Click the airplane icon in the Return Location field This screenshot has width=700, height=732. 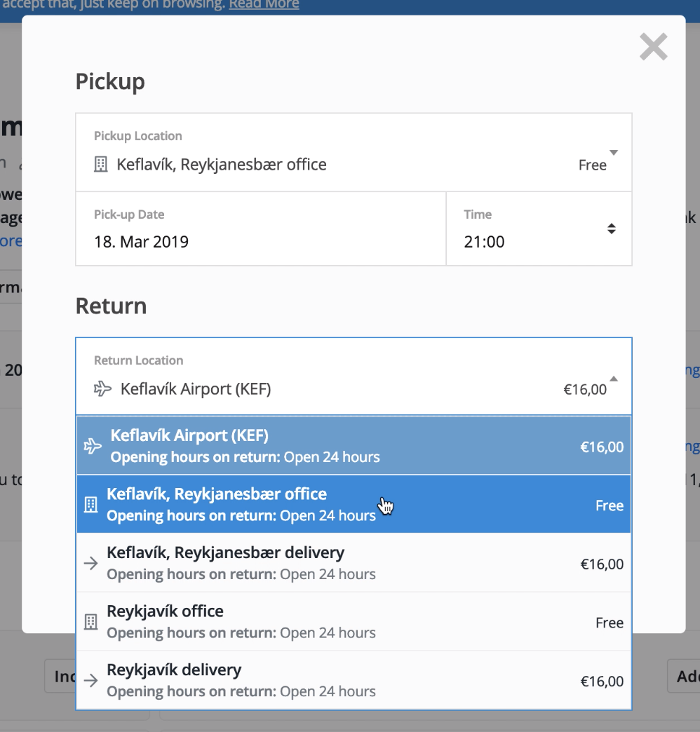click(x=102, y=388)
